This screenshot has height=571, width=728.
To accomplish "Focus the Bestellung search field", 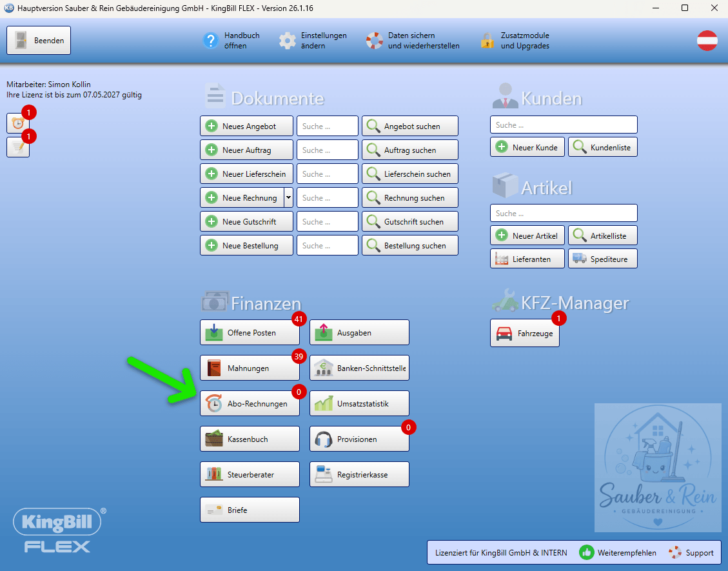I will pos(328,245).
